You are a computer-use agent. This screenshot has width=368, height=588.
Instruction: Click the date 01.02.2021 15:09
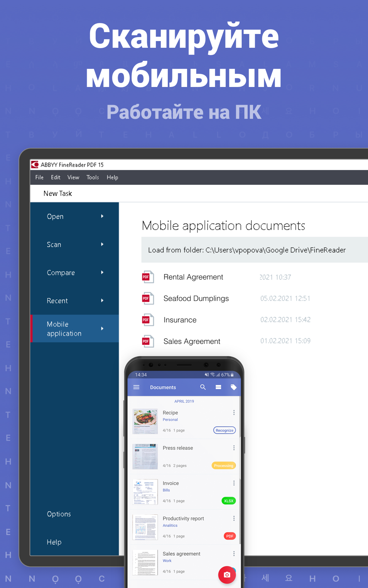click(x=285, y=341)
